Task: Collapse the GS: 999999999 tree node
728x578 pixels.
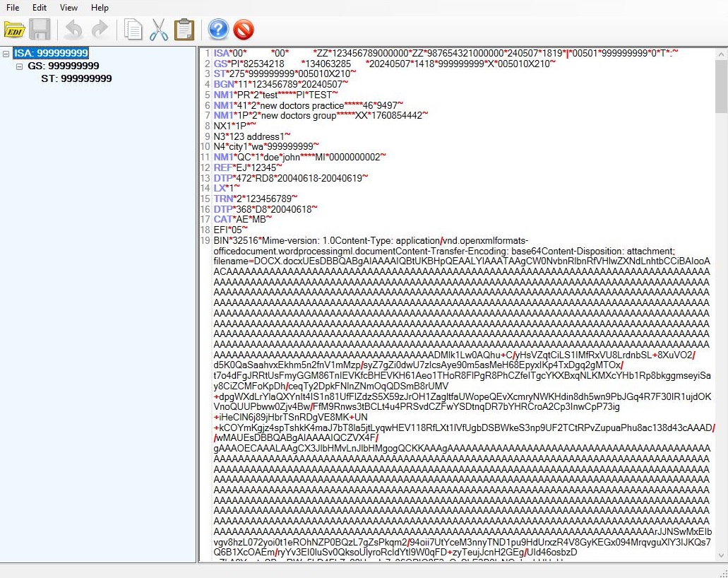Action: [20, 66]
